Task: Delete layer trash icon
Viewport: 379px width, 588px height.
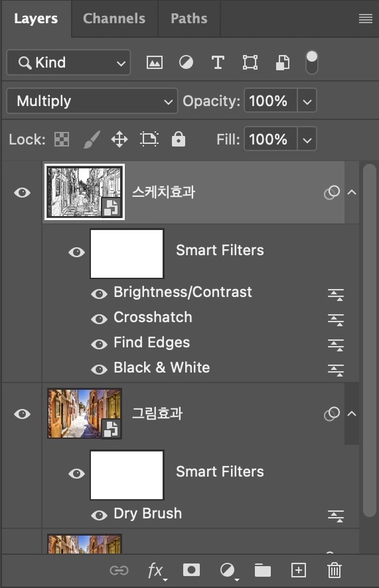Action: tap(335, 570)
